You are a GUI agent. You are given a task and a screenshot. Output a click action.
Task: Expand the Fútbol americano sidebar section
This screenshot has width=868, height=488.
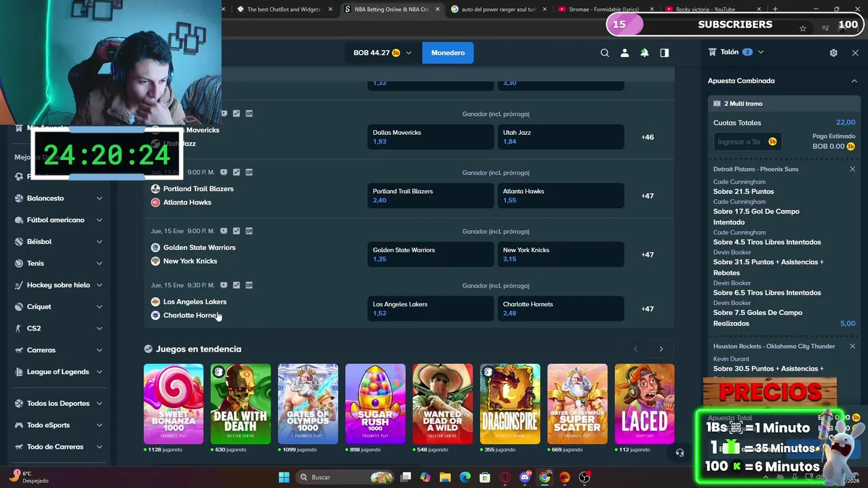(x=99, y=220)
